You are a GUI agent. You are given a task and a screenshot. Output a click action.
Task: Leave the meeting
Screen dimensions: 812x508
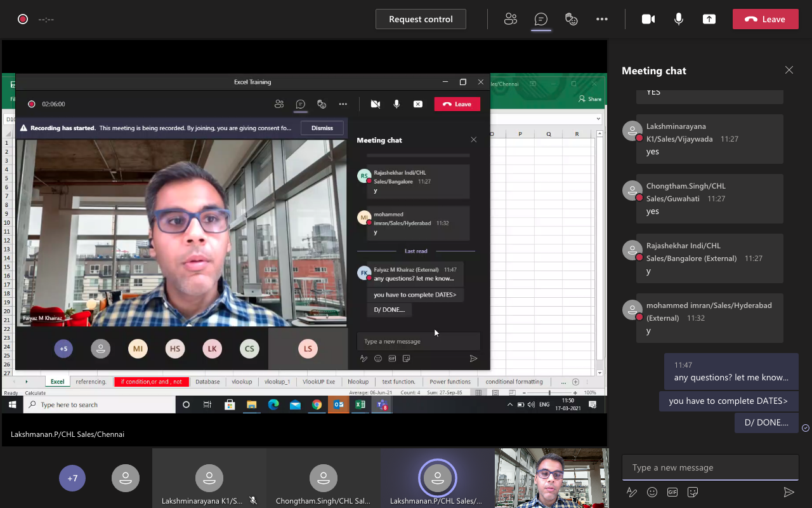[765, 19]
